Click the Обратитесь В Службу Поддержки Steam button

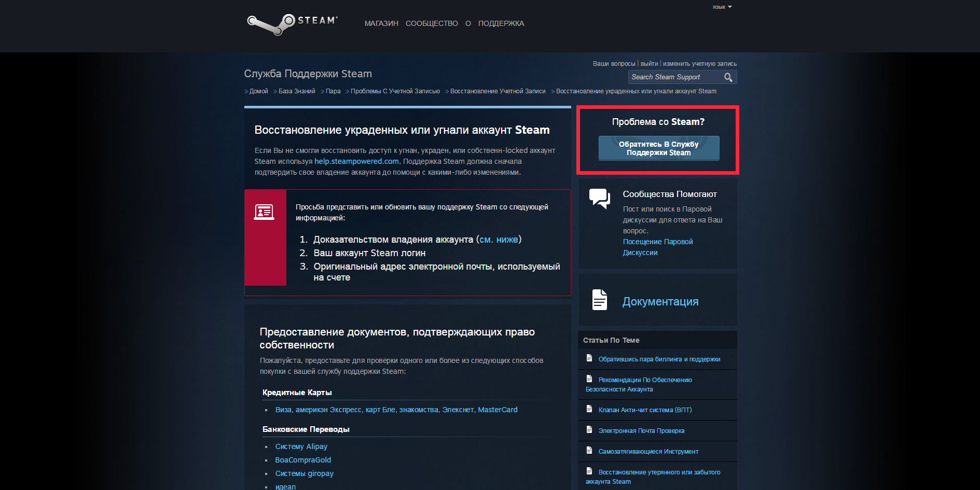pos(659,148)
